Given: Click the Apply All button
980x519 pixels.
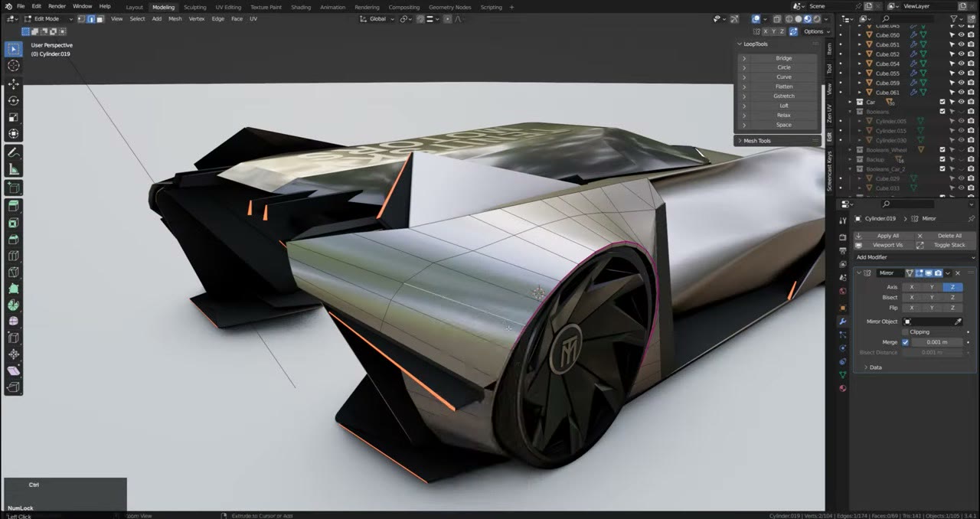Looking at the screenshot, I should (884, 236).
